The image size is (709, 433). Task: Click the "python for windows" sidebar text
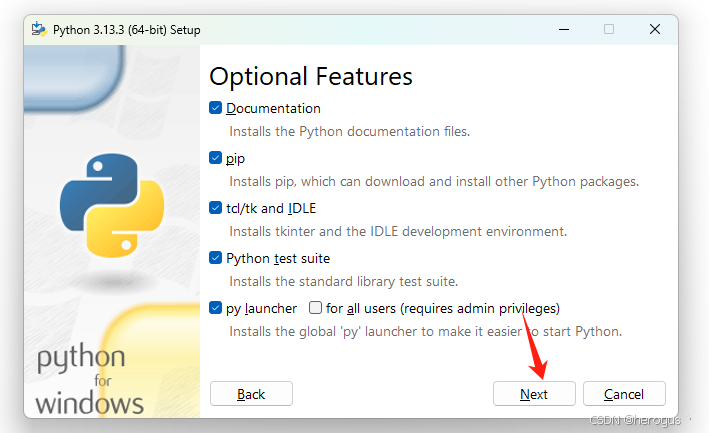point(90,380)
